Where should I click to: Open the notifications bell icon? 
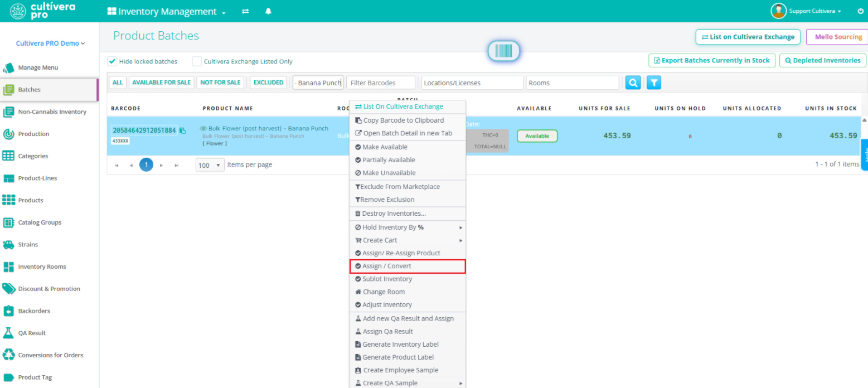click(268, 12)
